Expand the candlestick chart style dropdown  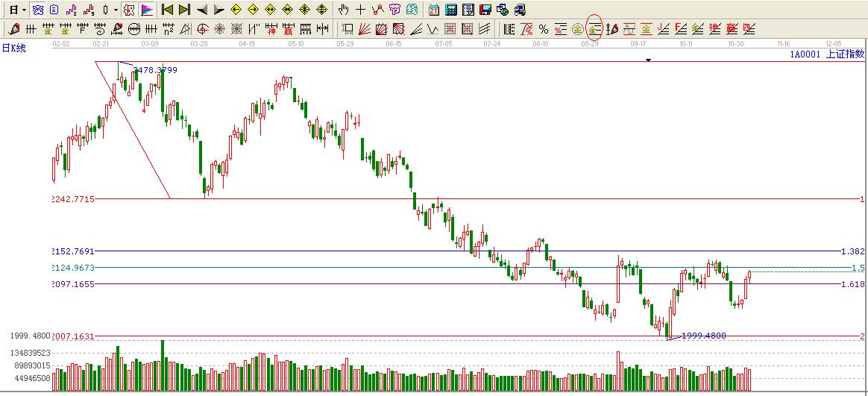coord(116,10)
